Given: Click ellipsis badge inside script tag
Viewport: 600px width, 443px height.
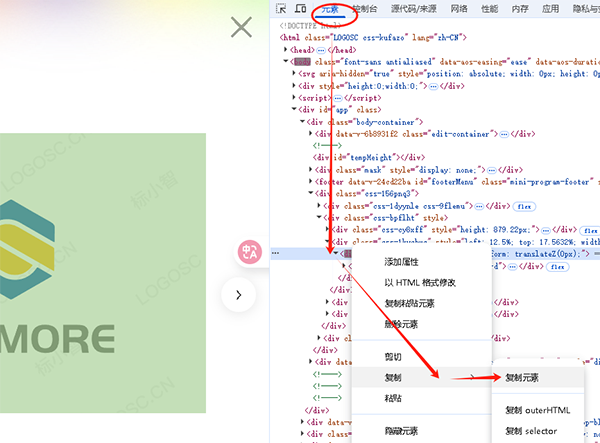Looking at the screenshot, I should pos(338,98).
